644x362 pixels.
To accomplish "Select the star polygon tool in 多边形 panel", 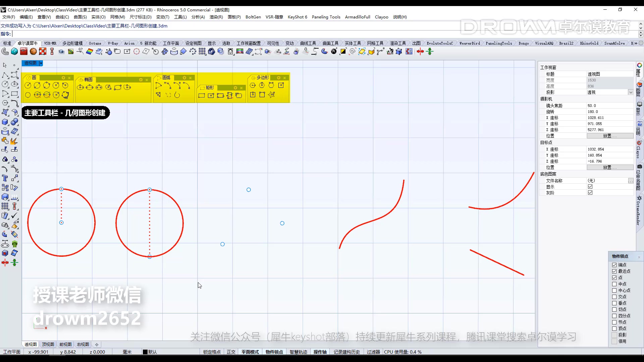I will click(272, 95).
